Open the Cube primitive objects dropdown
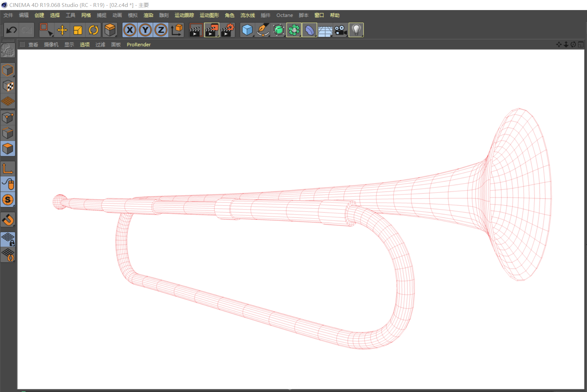 [247, 30]
